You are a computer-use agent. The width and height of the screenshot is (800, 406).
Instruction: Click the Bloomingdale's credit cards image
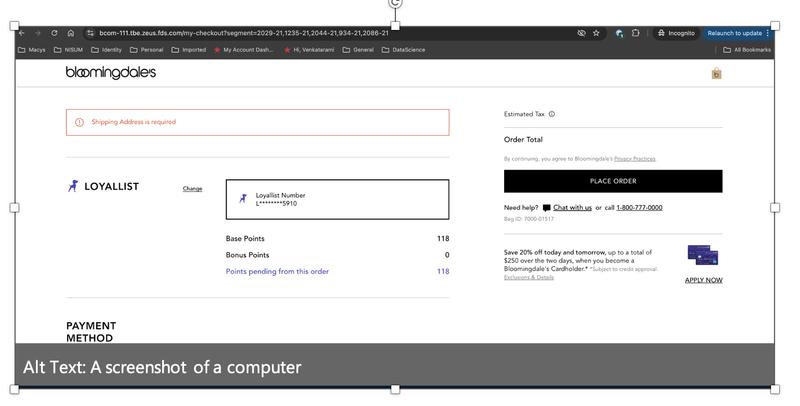click(x=703, y=255)
